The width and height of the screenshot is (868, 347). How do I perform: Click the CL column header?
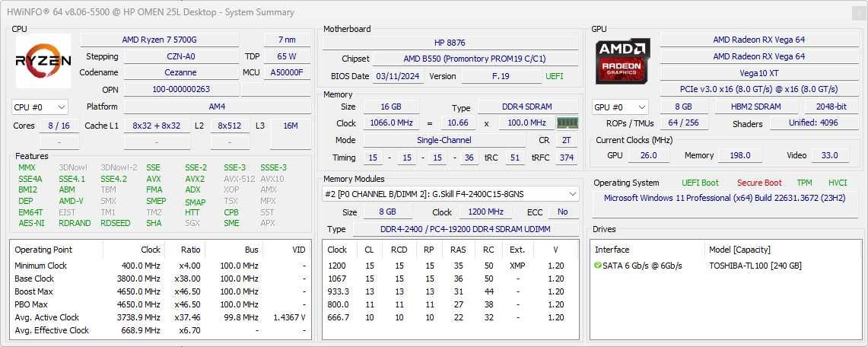pyautogui.click(x=369, y=250)
